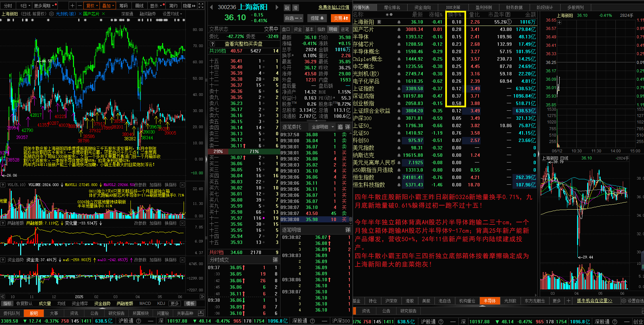Screen dimensions: 644x325
Task: Open the 全部明细 filter dropdown
Action: click(323, 127)
